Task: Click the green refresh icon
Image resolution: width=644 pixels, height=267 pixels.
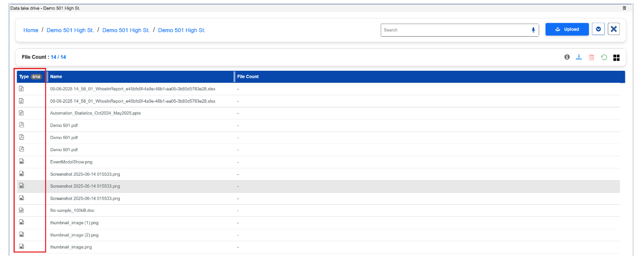Action: 604,57
